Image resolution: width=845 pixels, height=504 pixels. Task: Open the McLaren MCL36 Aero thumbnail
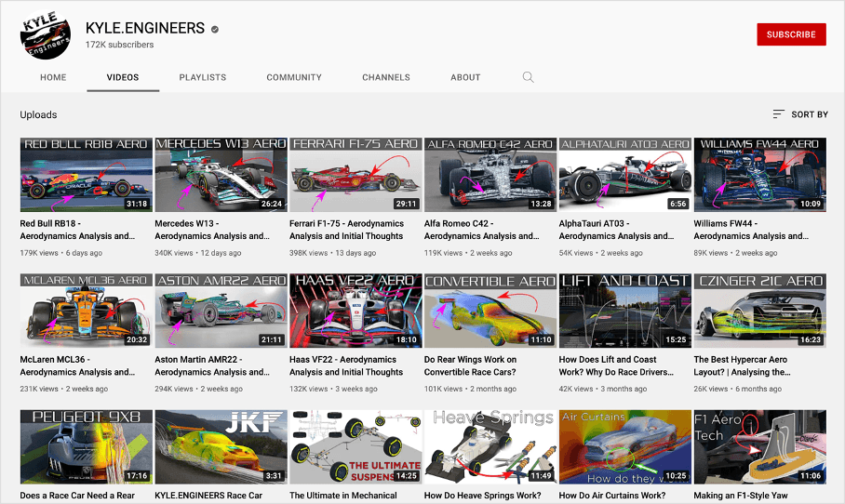(x=87, y=311)
